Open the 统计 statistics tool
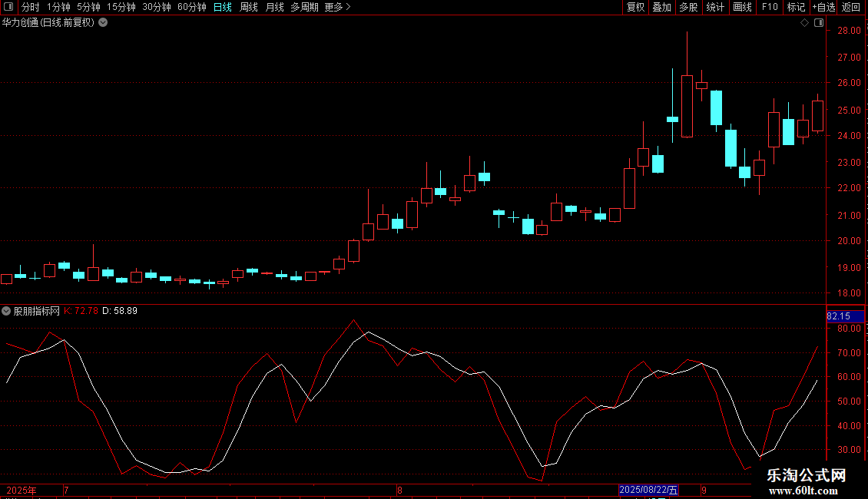 coord(715,7)
